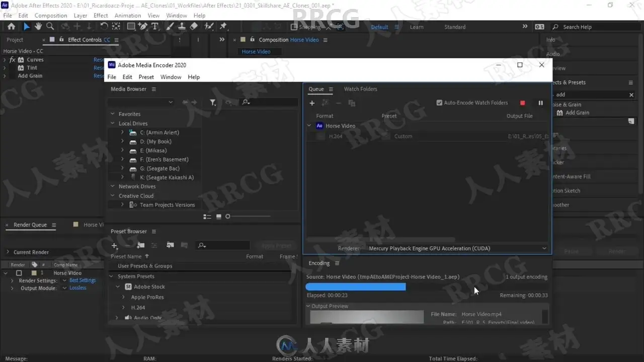Select Team Projects Versions tree item
This screenshot has height=362, width=644.
(x=167, y=205)
